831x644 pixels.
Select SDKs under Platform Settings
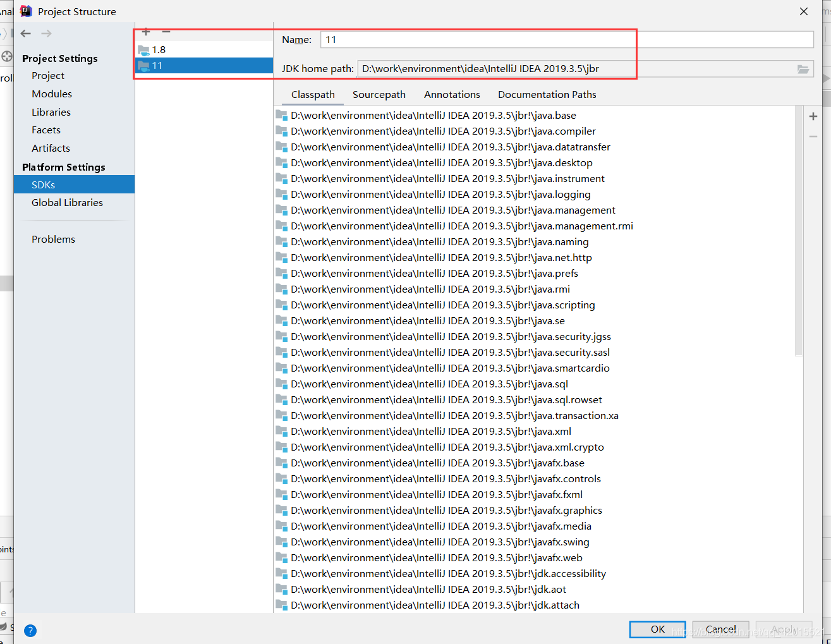(74, 185)
